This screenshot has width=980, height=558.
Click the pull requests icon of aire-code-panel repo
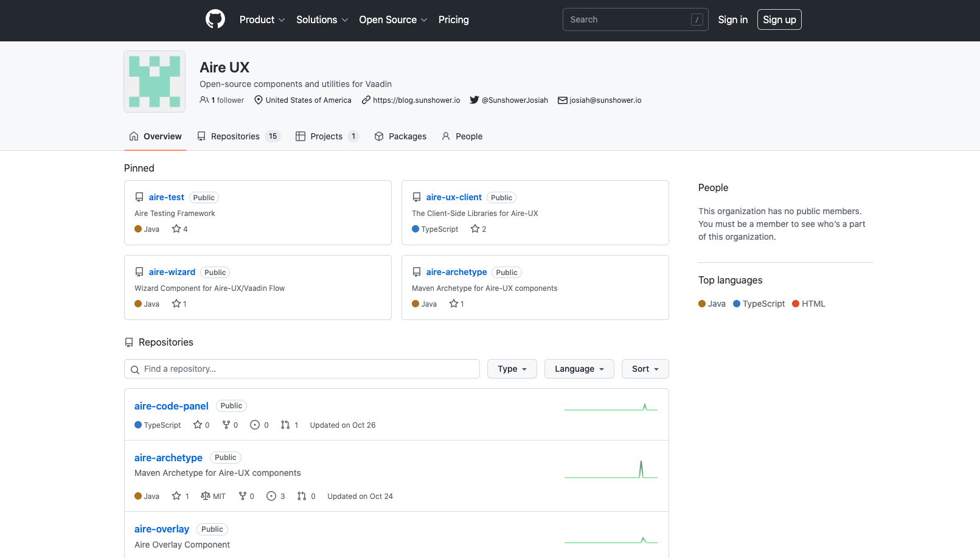point(285,425)
